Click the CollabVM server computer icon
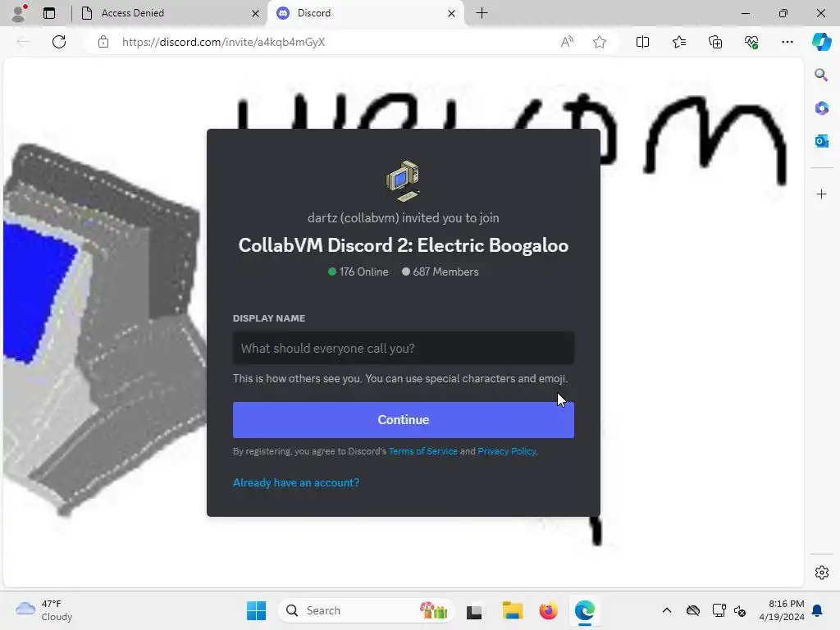 tap(403, 180)
